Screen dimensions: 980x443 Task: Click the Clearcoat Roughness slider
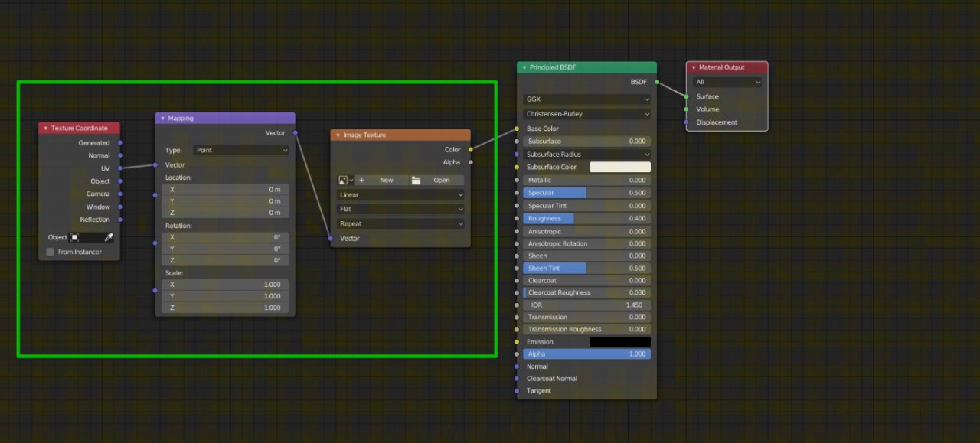(x=587, y=292)
